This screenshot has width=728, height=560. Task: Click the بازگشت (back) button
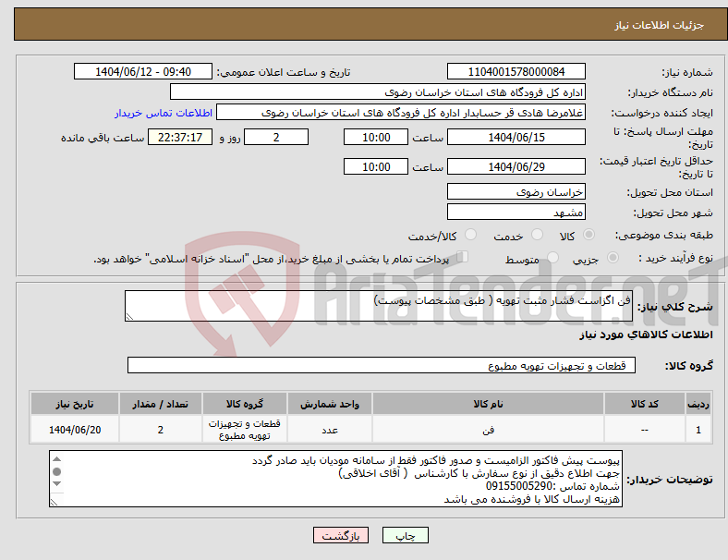coord(341,535)
